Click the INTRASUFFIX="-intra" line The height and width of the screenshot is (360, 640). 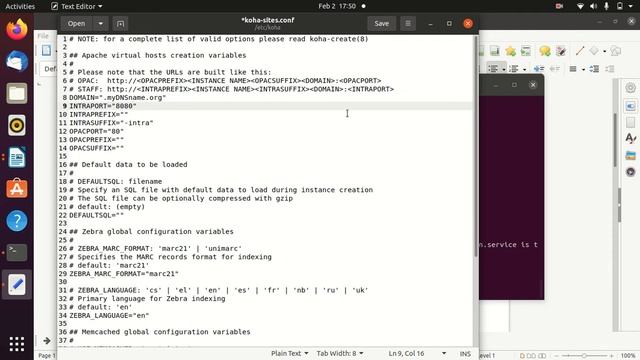pyautogui.click(x=111, y=123)
